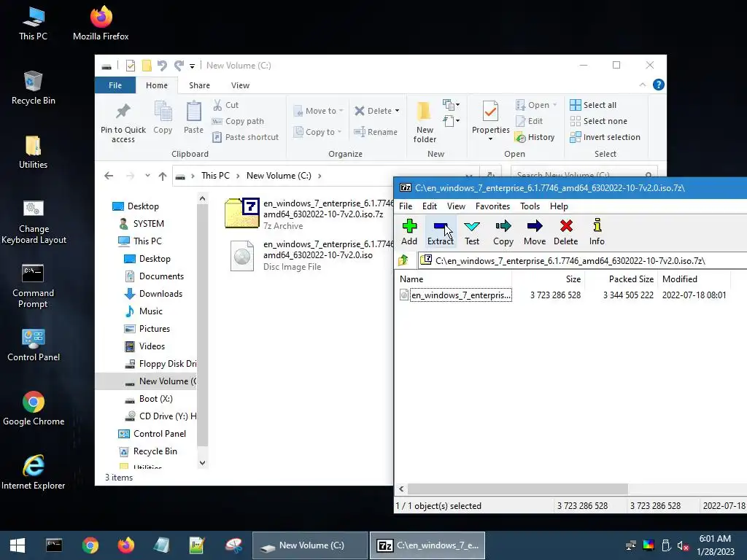The height and width of the screenshot is (560, 747).
Task: Open 7-Zip Tools menu
Action: pos(530,206)
